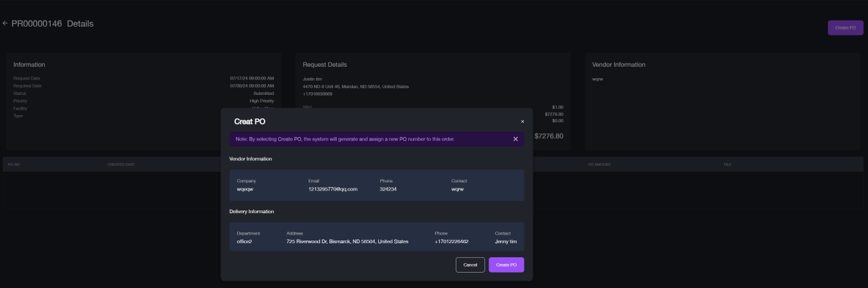This screenshot has width=868, height=288.
Task: Confirm with the dialog's Create PO button
Action: tap(506, 265)
